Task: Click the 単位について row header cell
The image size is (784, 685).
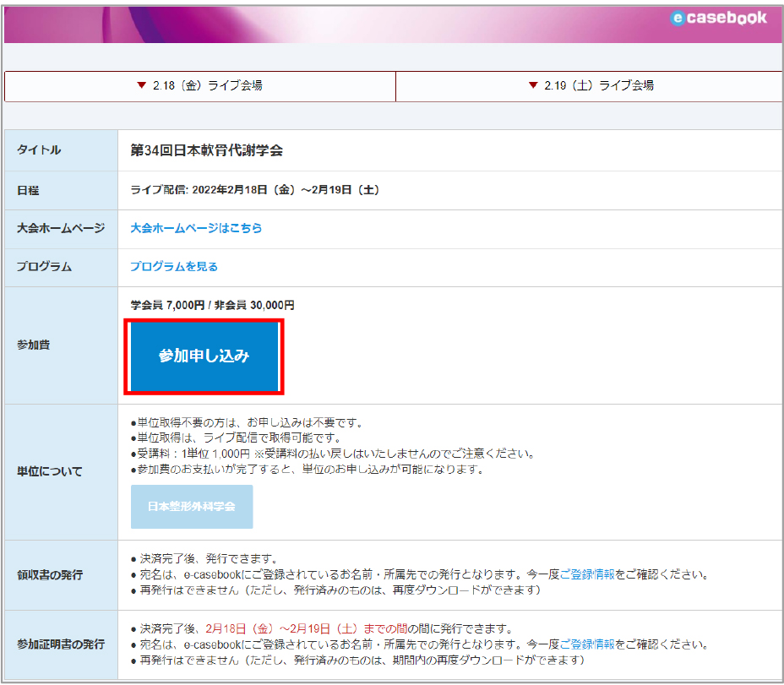Action: 61,471
